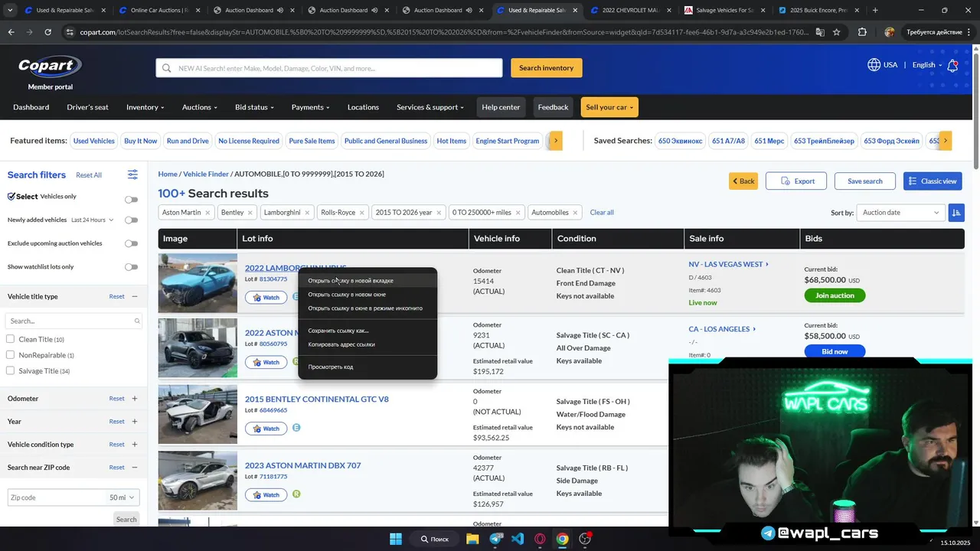Click the sort order direction icon button
The height and width of the screenshot is (551, 980).
coord(956,213)
